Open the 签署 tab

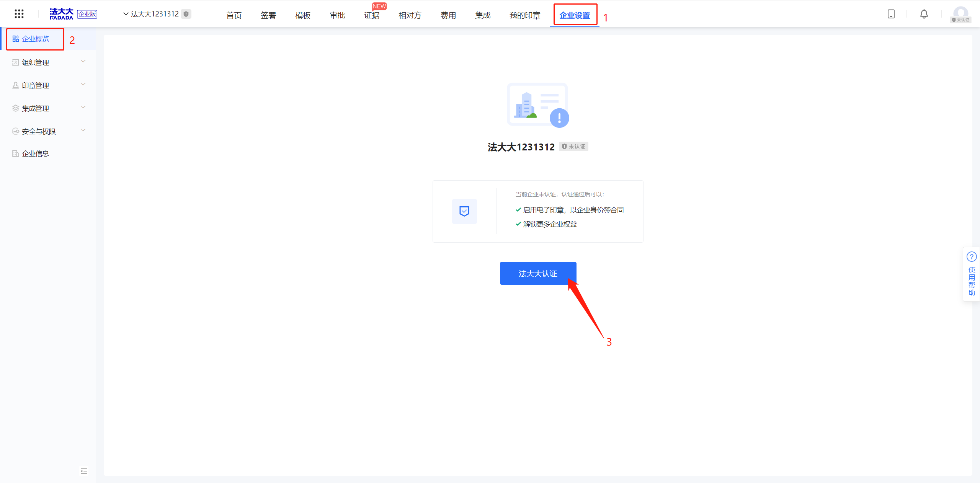(268, 15)
